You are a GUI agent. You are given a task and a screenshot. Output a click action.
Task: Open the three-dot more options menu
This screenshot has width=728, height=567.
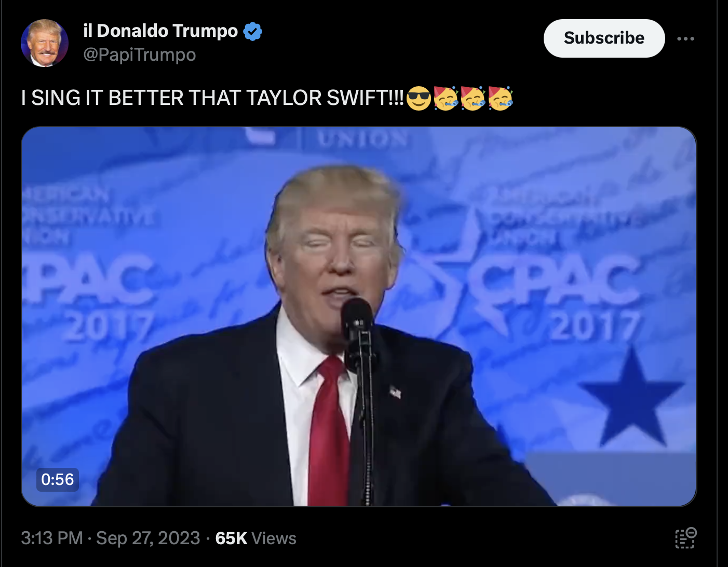pos(685,38)
